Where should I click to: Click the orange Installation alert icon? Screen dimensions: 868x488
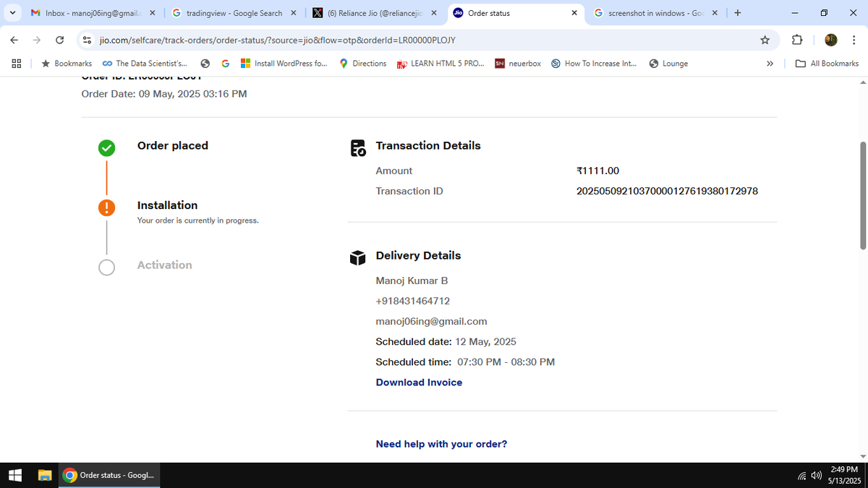point(106,207)
